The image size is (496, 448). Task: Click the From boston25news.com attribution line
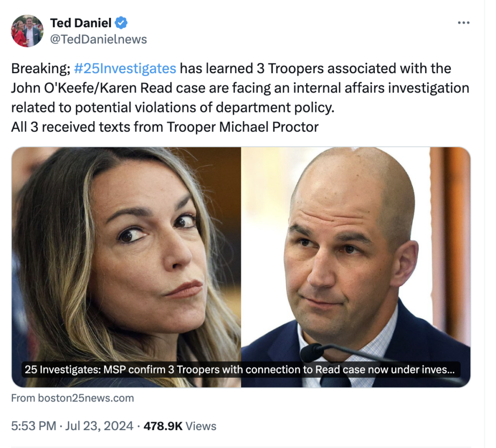coord(72,398)
